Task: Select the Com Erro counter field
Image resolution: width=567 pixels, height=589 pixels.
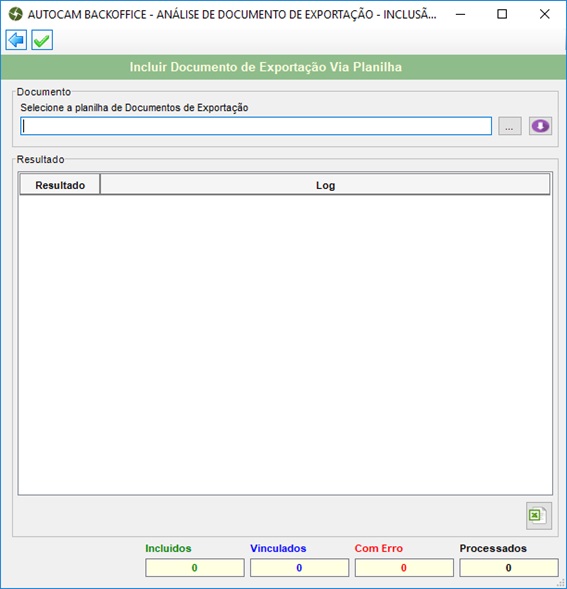Action: click(404, 568)
